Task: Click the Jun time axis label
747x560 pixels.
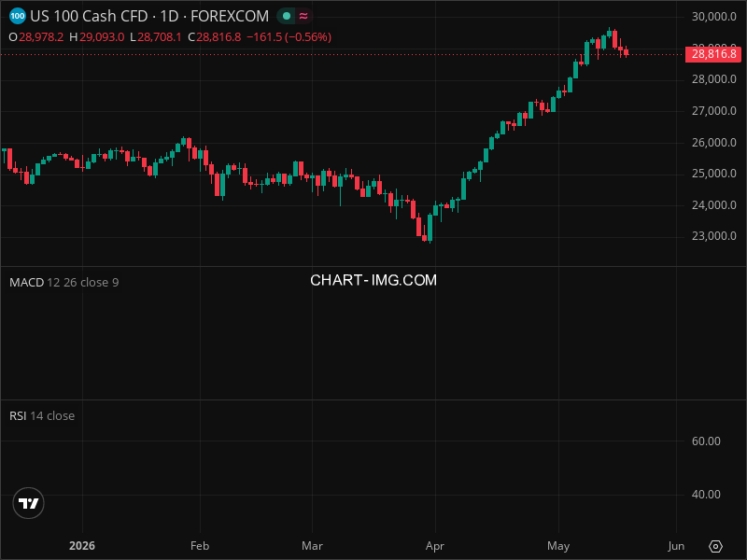Action: point(676,546)
